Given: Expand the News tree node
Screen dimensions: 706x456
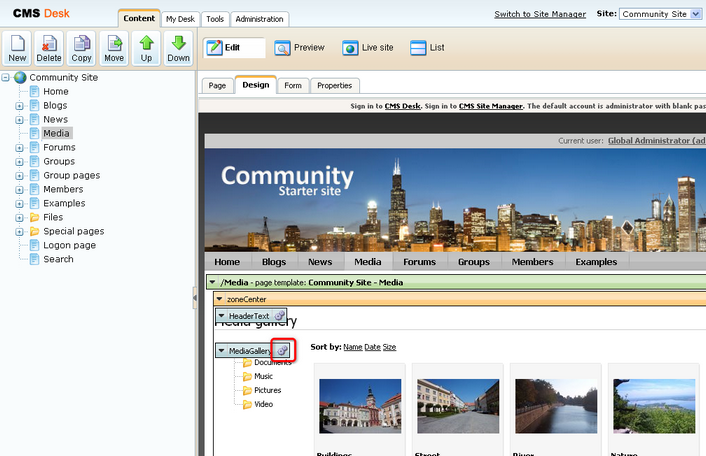Looking at the screenshot, I should click(x=19, y=120).
